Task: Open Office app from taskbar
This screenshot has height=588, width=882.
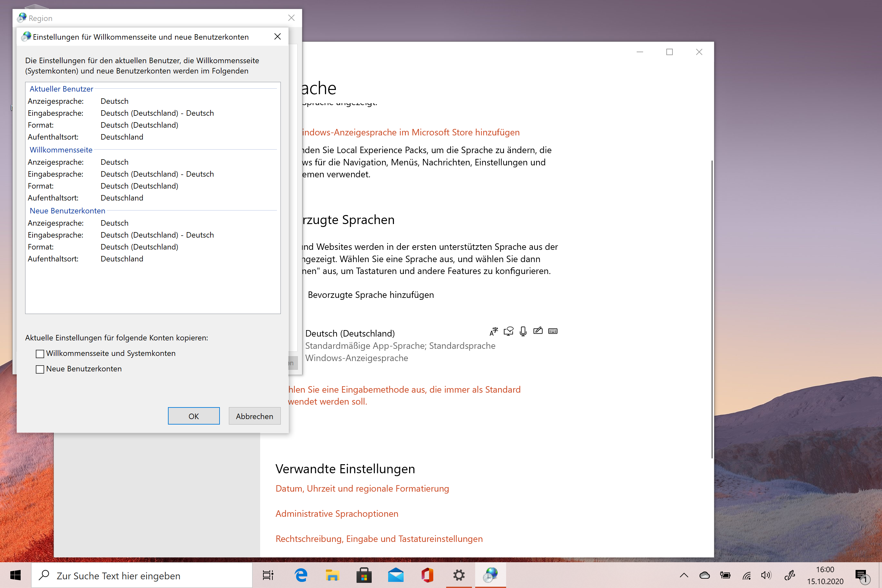Action: tap(427, 575)
